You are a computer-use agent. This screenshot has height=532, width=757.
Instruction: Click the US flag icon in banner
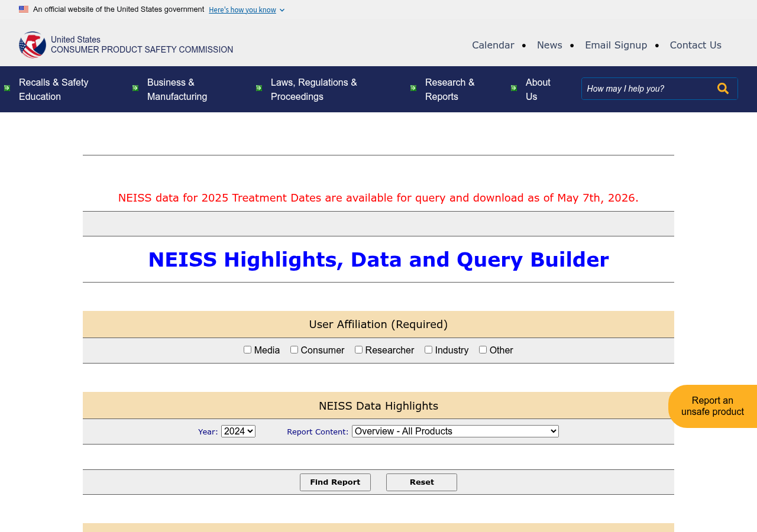(24, 9)
